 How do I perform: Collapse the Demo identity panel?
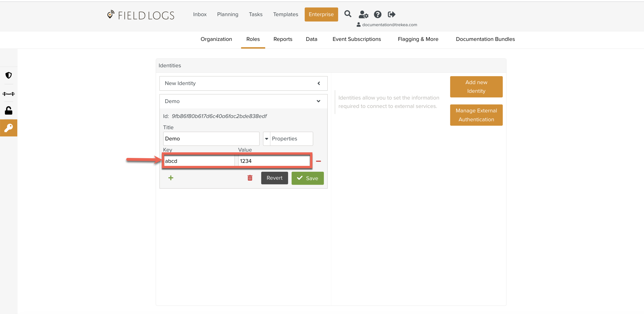click(318, 101)
